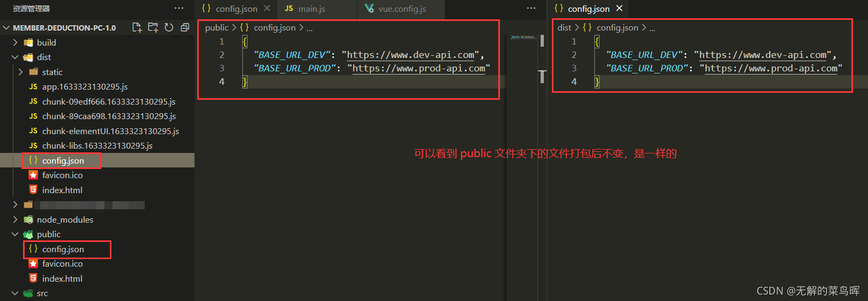Image resolution: width=868 pixels, height=301 pixels.
Task: Expand the static folder
Action: click(x=20, y=72)
